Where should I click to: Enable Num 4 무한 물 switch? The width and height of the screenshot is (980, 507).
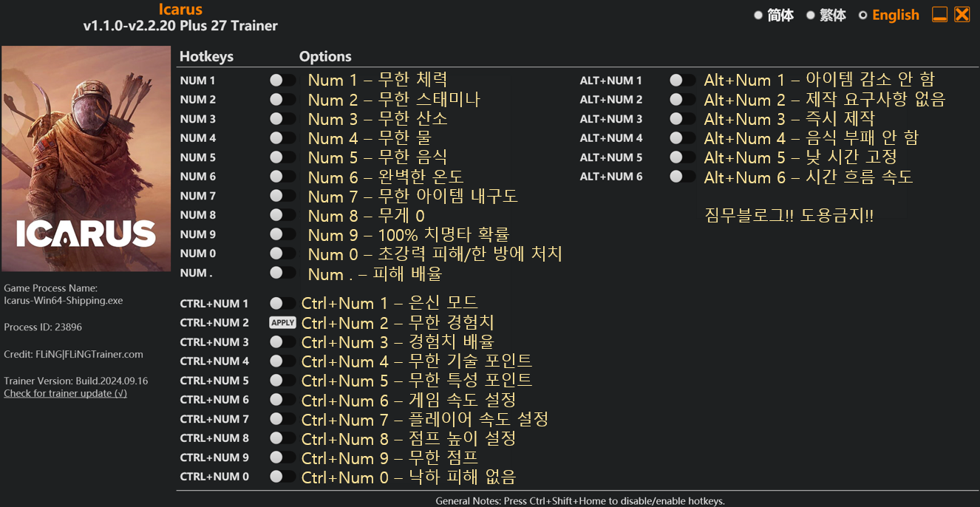pos(282,137)
